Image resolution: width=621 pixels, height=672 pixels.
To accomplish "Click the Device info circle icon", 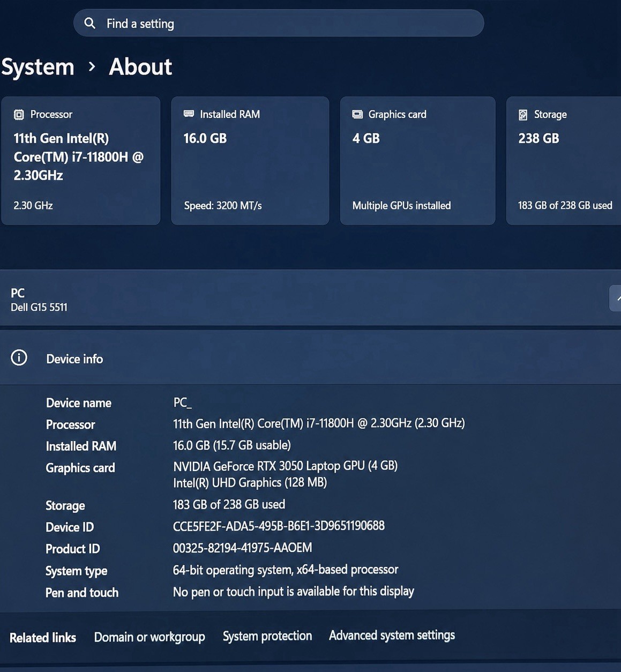I will pos(19,358).
